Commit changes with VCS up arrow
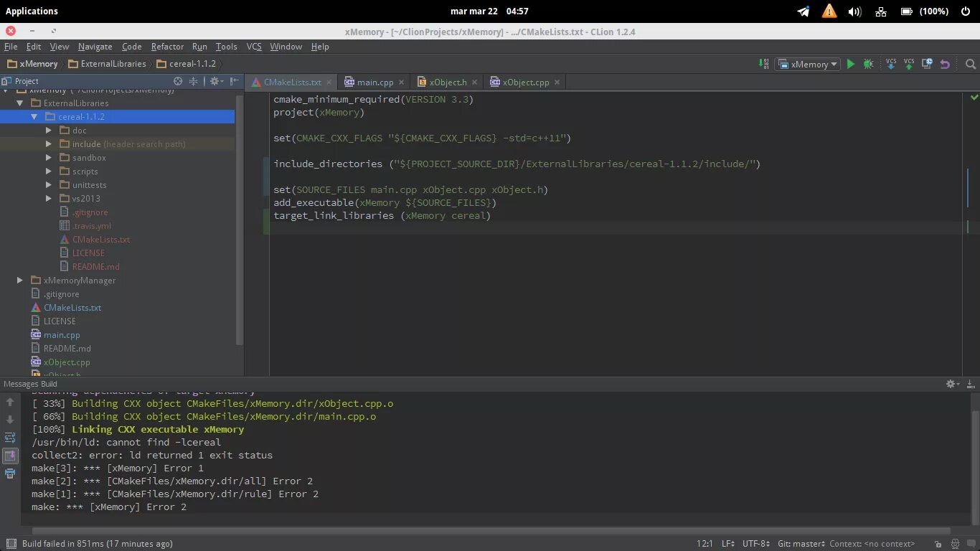This screenshot has height=551, width=980. click(x=909, y=64)
